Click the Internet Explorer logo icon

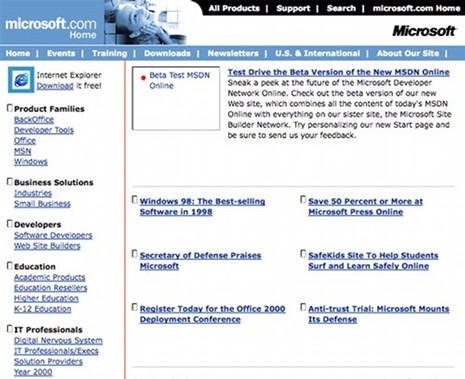coord(21,80)
